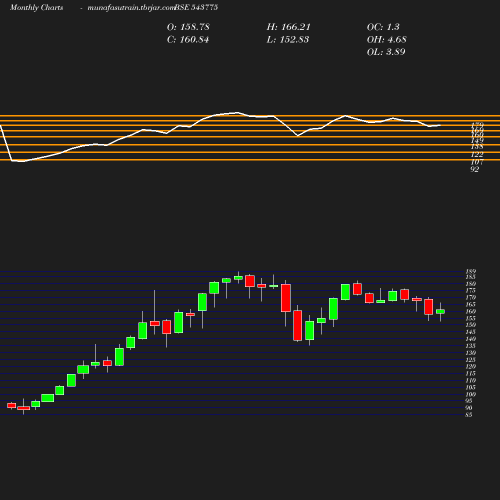Click the 'OH: 4.68' value
This screenshot has width=500, height=500.
click(387, 40)
